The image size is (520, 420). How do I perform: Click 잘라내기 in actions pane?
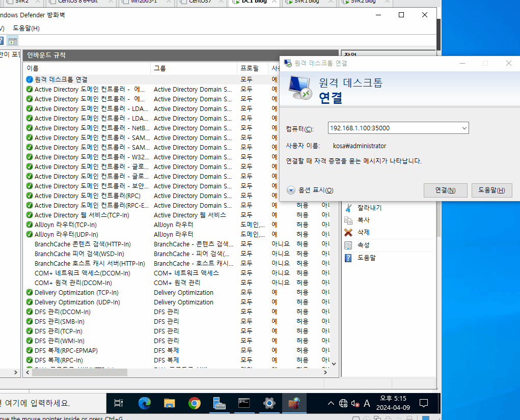pos(369,208)
